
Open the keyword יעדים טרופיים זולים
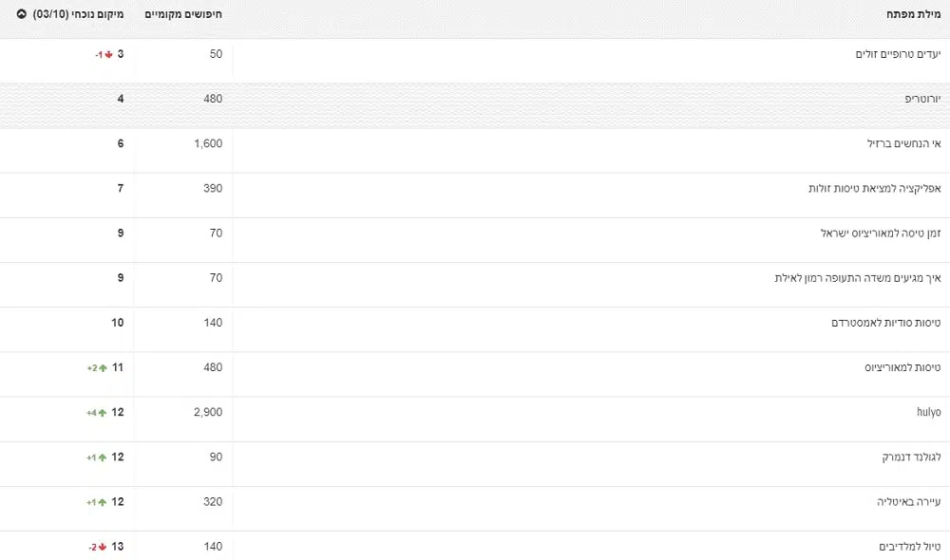pyautogui.click(x=898, y=54)
